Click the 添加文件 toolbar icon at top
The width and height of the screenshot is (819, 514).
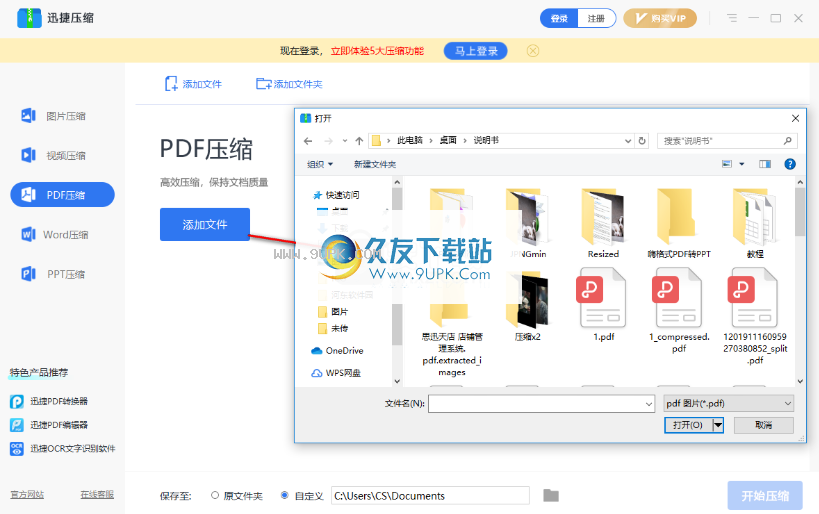[x=193, y=84]
